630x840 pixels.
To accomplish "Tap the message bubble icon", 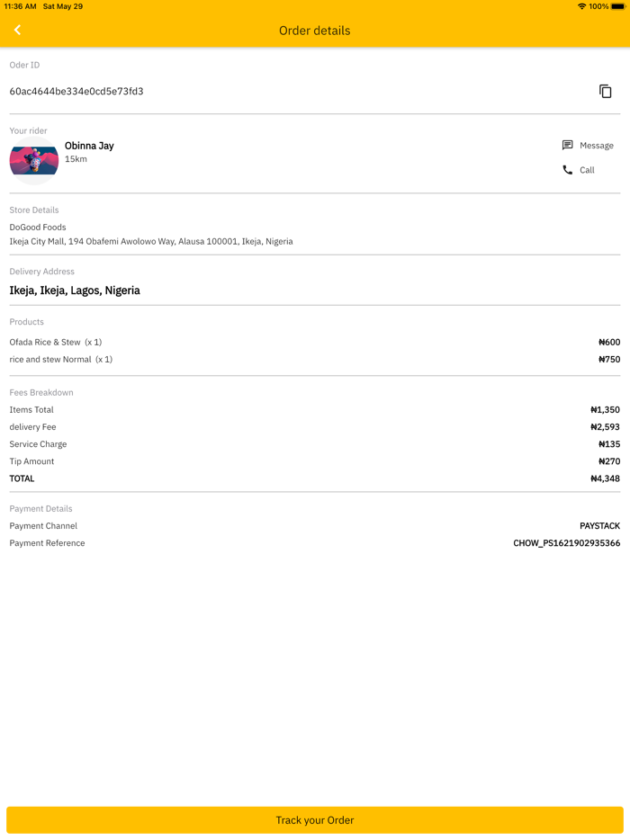I will (x=567, y=145).
